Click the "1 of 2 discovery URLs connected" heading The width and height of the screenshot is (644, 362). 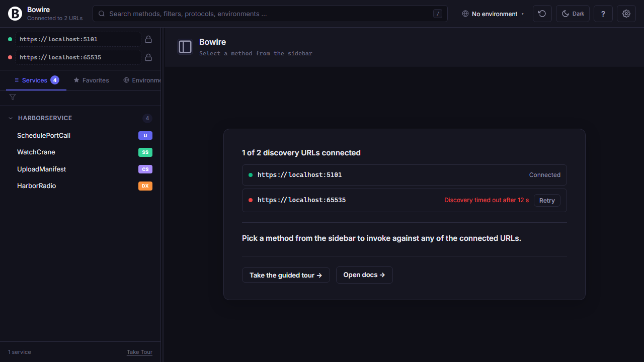(301, 153)
